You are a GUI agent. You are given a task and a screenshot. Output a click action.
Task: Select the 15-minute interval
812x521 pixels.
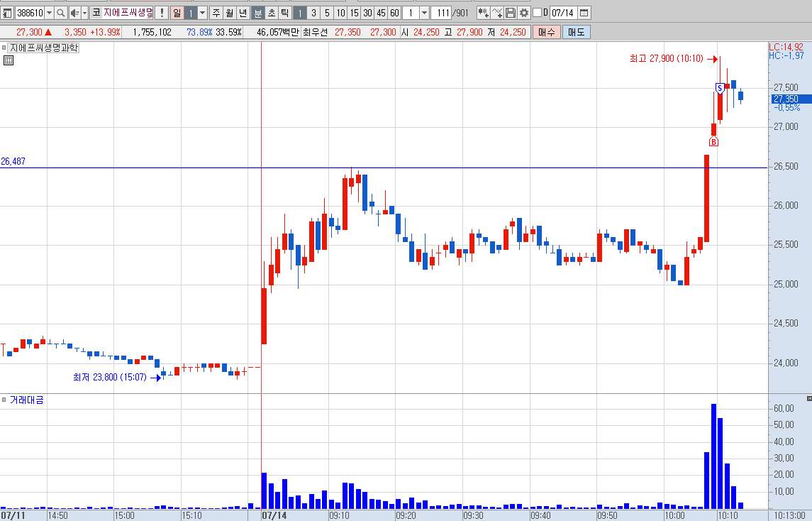coord(354,13)
